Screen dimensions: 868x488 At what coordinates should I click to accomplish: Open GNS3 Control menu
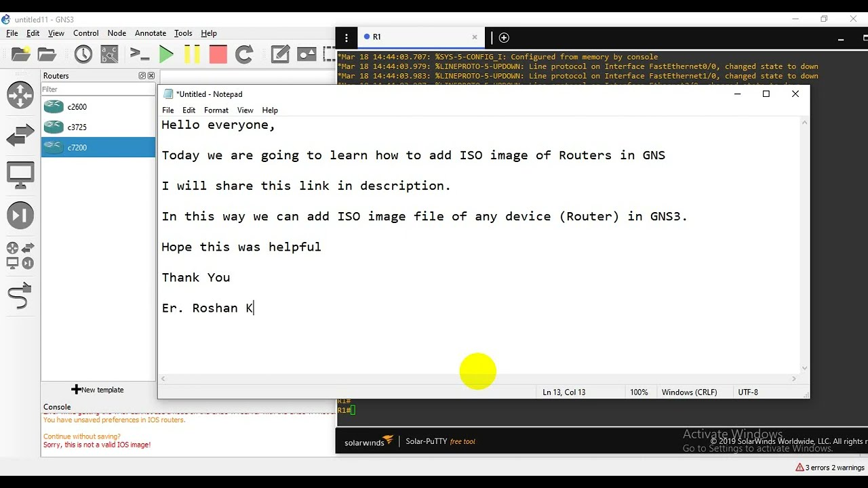click(86, 33)
